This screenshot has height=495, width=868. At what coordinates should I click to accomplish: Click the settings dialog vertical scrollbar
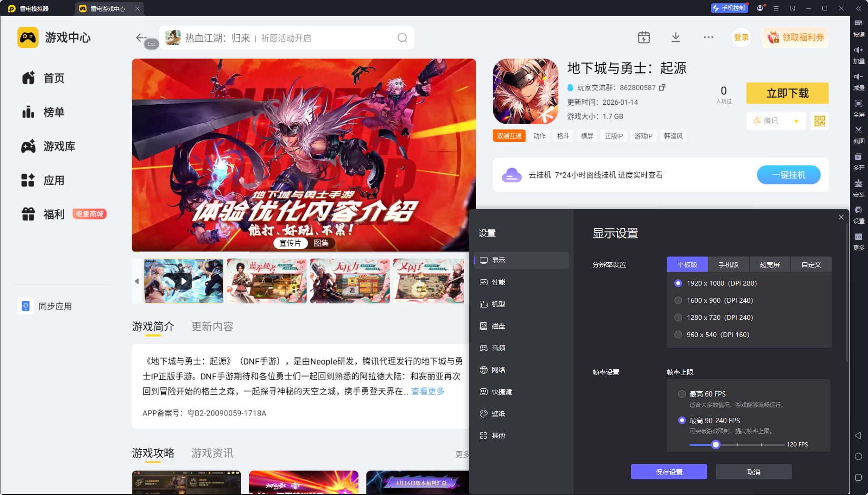click(x=847, y=293)
